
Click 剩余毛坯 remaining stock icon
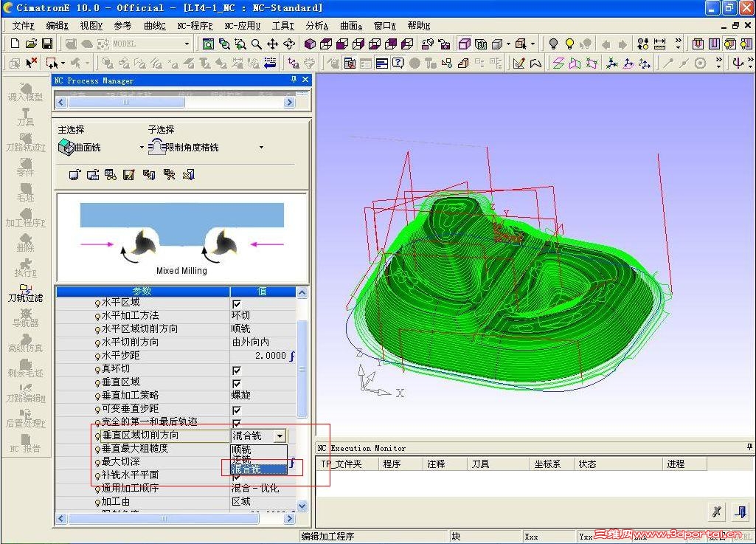[x=26, y=368]
